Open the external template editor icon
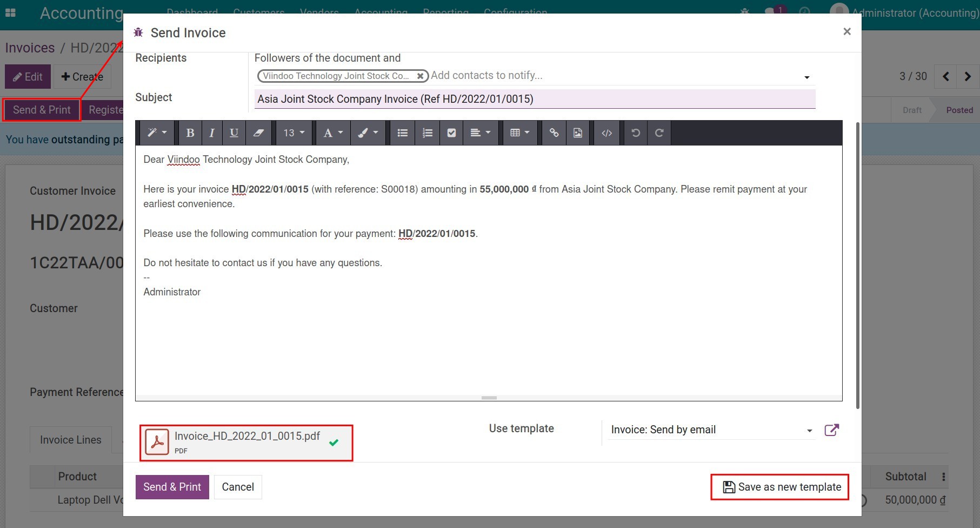This screenshot has width=980, height=528. [832, 430]
